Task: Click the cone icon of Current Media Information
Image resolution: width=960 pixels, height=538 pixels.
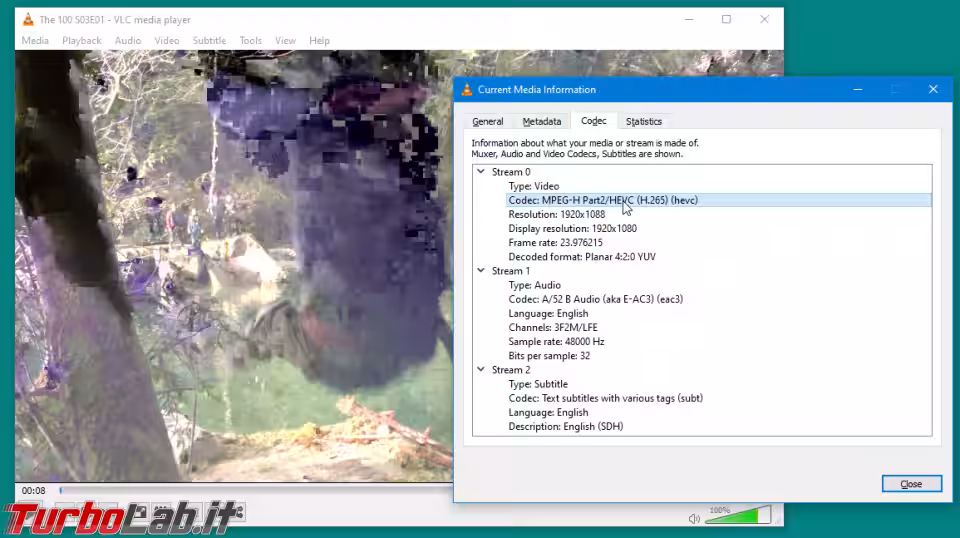Action: coord(467,89)
